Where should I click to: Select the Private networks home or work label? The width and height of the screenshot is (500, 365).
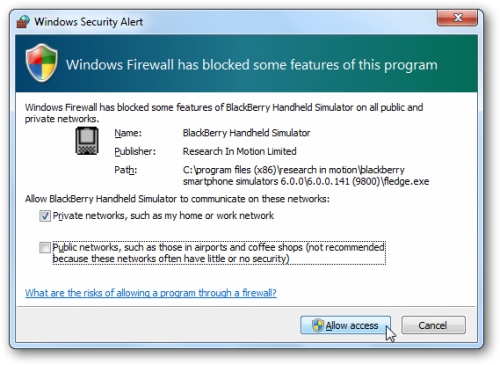(163, 216)
